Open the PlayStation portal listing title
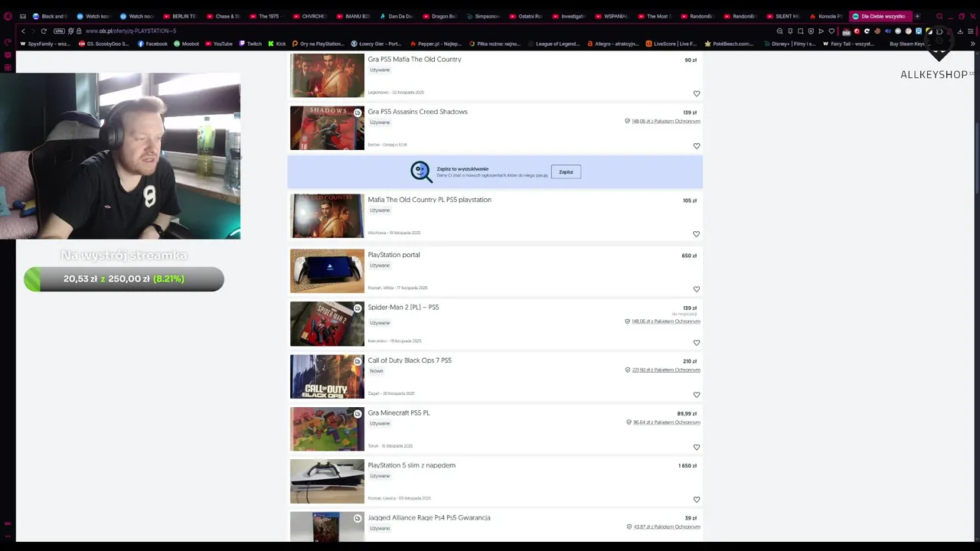The image size is (980, 551). pos(394,255)
